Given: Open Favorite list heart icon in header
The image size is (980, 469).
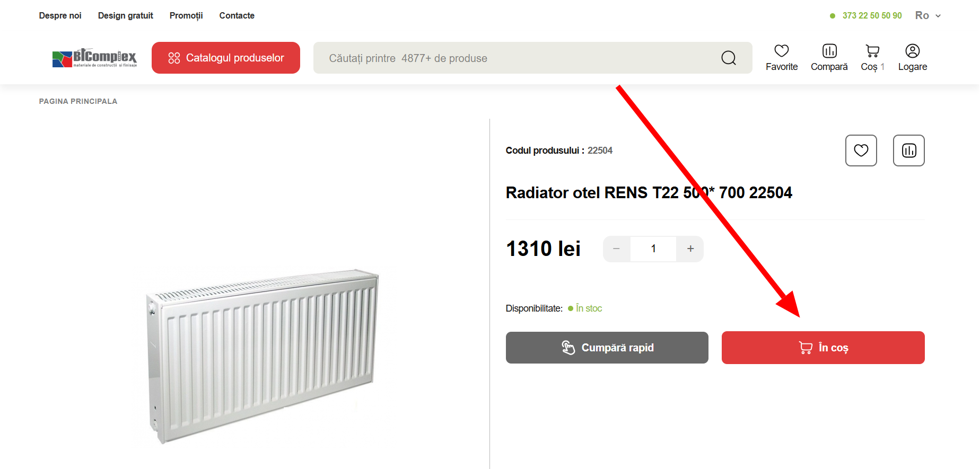Looking at the screenshot, I should (781, 51).
